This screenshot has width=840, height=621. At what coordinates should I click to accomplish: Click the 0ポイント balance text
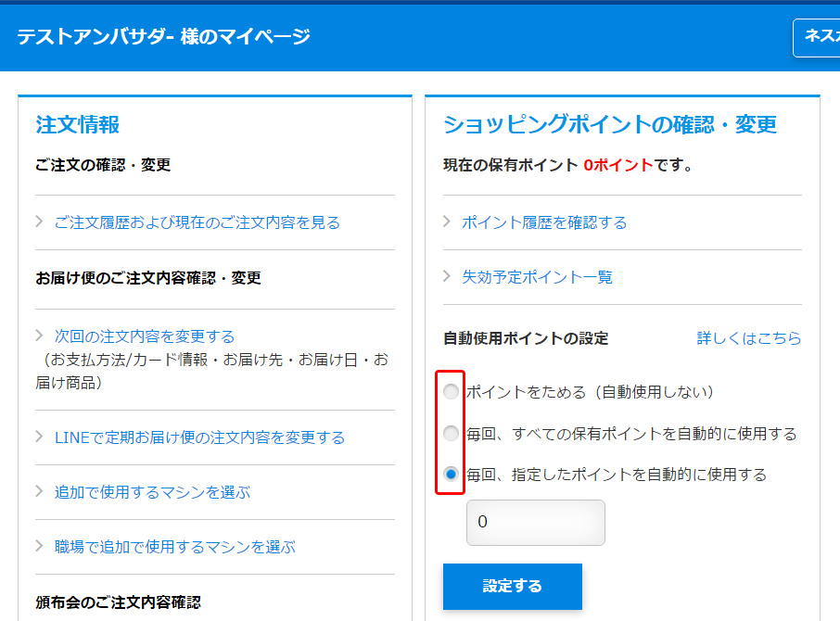click(x=617, y=165)
